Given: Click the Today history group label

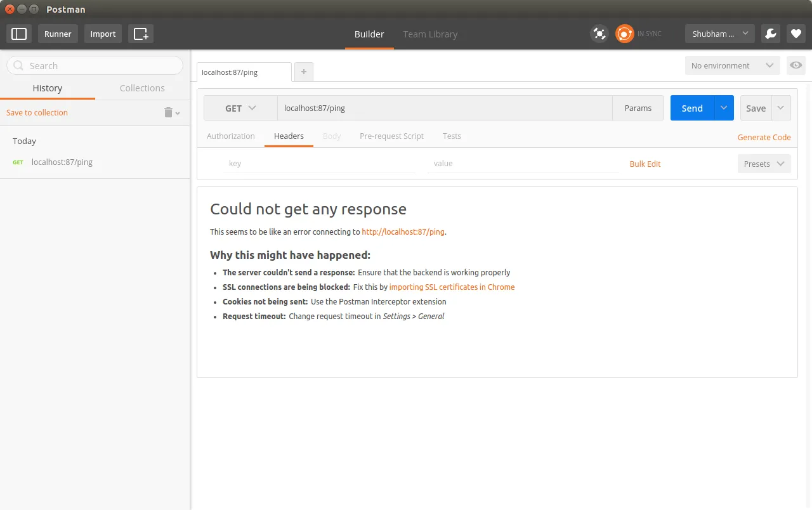Looking at the screenshot, I should (x=24, y=141).
